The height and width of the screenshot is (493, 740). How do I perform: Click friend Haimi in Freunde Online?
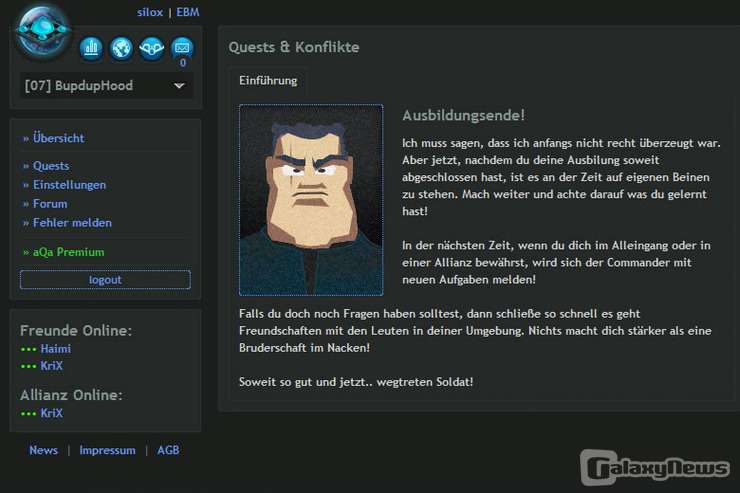point(56,349)
